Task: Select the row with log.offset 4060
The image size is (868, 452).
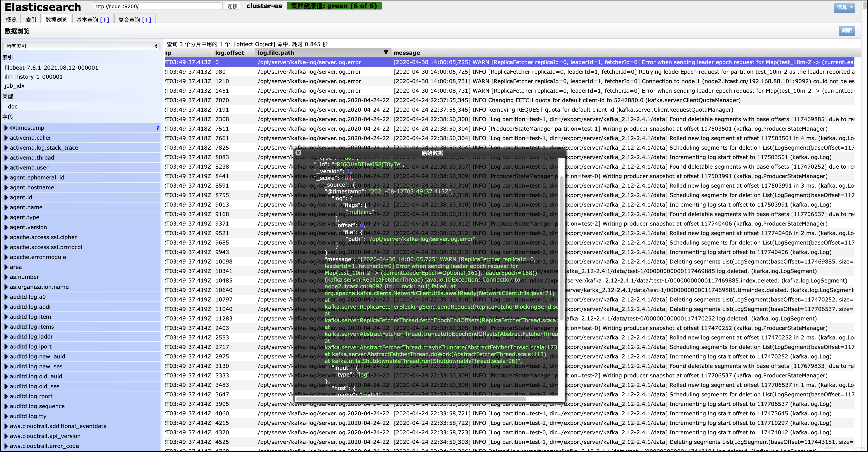Action: pyautogui.click(x=509, y=413)
